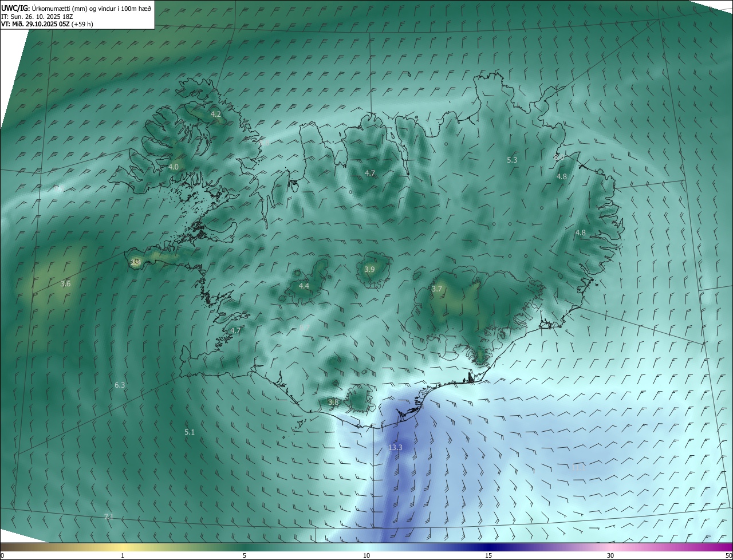Click the colour scale tick label 0
This screenshot has height=560, width=733.
(2, 555)
